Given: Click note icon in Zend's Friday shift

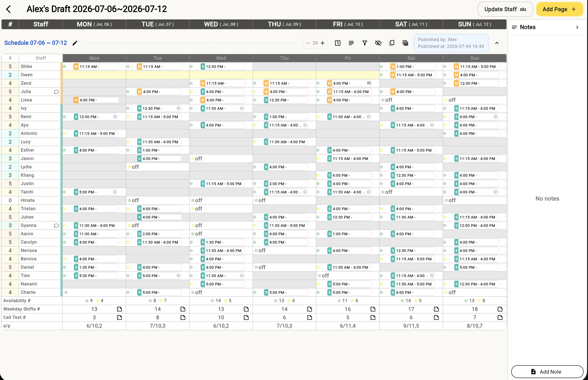Looking at the screenshot, I should tap(369, 83).
